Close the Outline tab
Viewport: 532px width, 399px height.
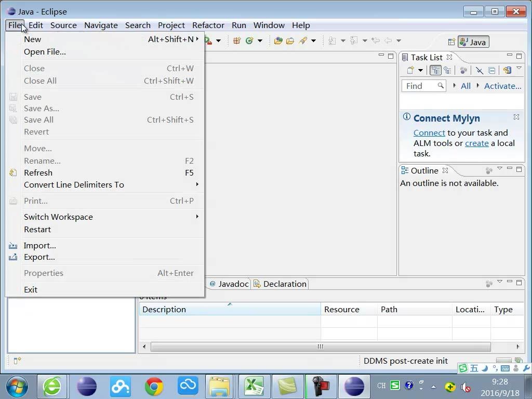click(x=445, y=170)
